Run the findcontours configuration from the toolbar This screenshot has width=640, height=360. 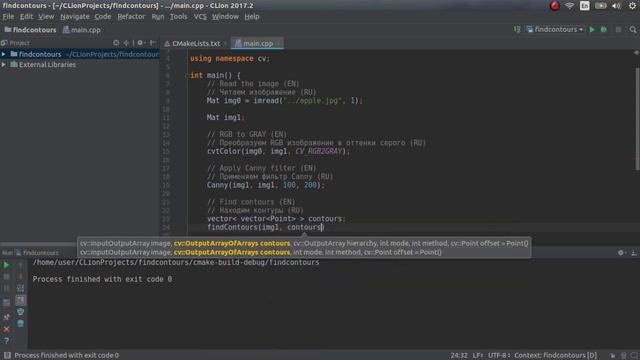click(592, 29)
